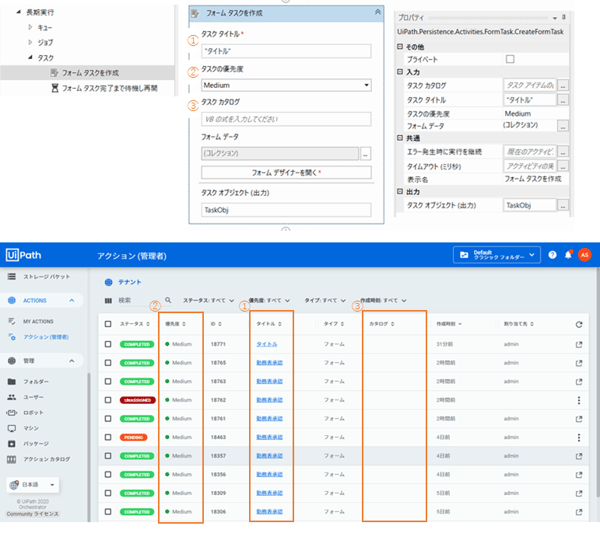600x547 pixels.
Task: Open ellipsis editor for Timeout property
Action: pyautogui.click(x=563, y=166)
